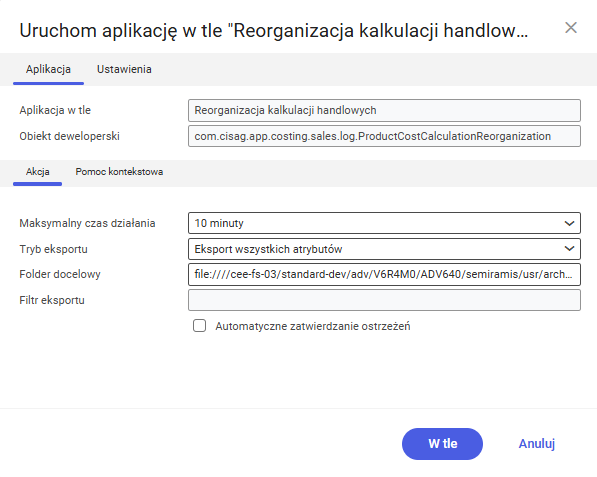
Task: Close the dialog with the X icon
Action: [x=571, y=28]
